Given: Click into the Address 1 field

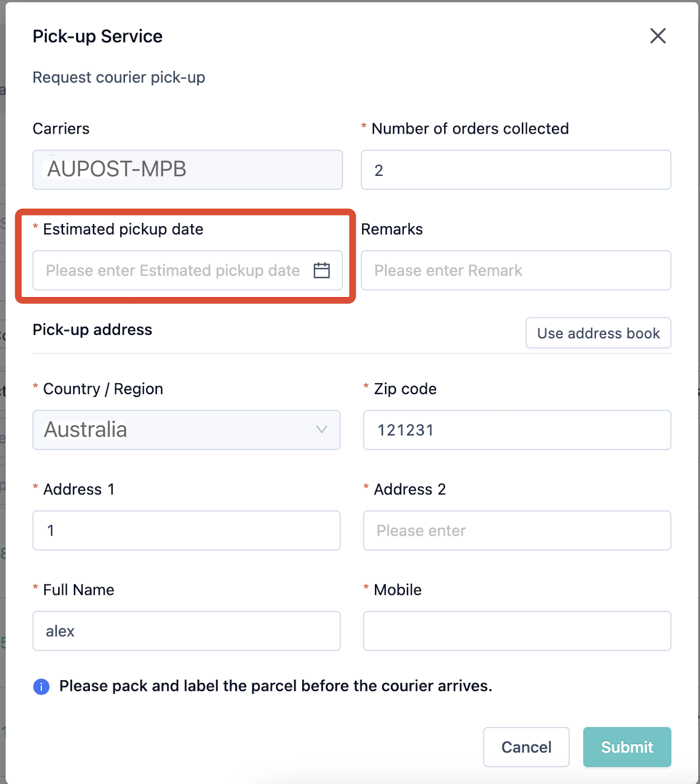Looking at the screenshot, I should click(x=186, y=531).
